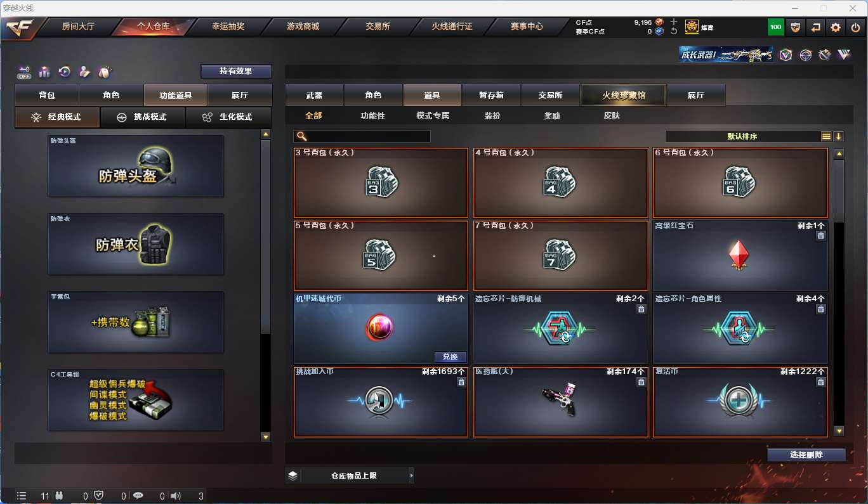This screenshot has height=504, width=868.
Task: Open the bottom-left list menu icon
Action: (22, 496)
